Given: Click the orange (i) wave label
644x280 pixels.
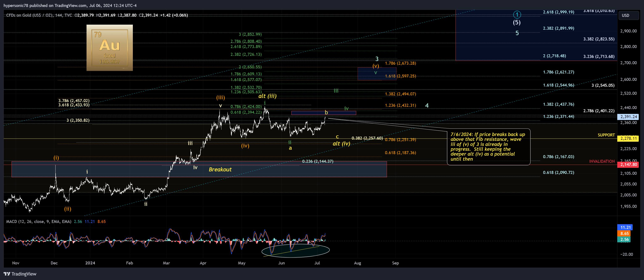Looking at the screenshot, I should (x=56, y=158).
